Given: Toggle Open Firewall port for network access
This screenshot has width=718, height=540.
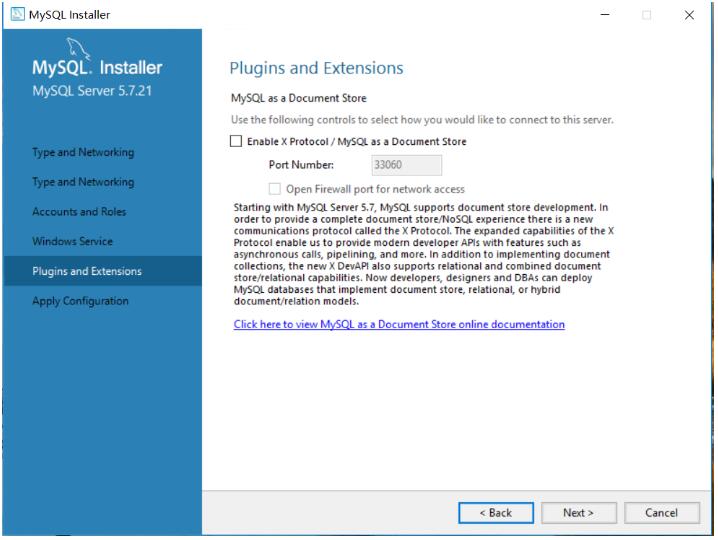Looking at the screenshot, I should (x=275, y=189).
